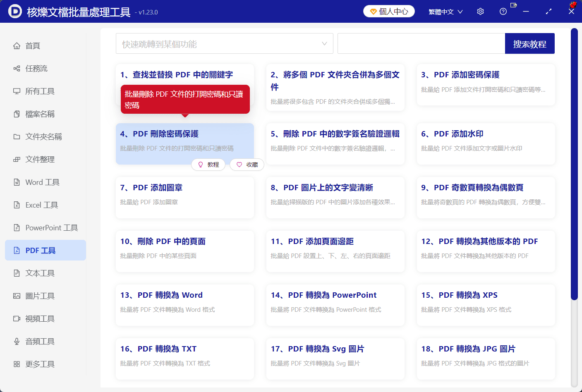Click the all tools monitor icon
Viewport: 582px width, 392px height.
click(17, 91)
